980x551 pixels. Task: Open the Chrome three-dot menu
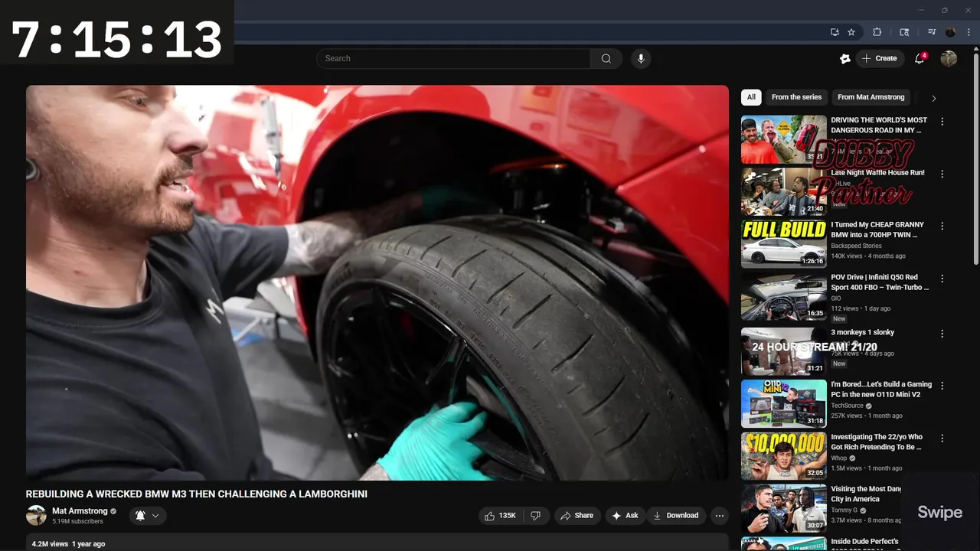point(969,32)
